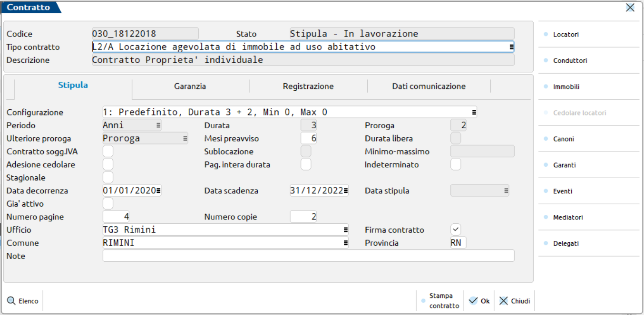
Task: Uncheck the Firma contratto checkbox
Action: [x=456, y=230]
